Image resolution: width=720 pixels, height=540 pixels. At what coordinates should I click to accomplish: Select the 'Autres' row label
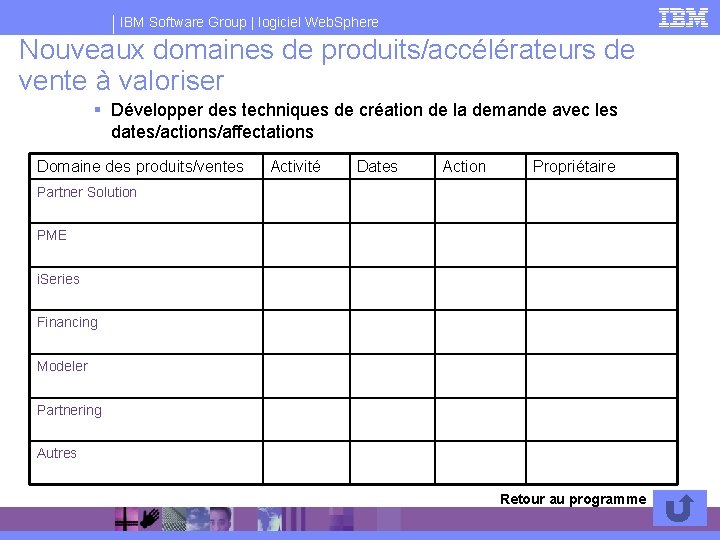tap(57, 453)
